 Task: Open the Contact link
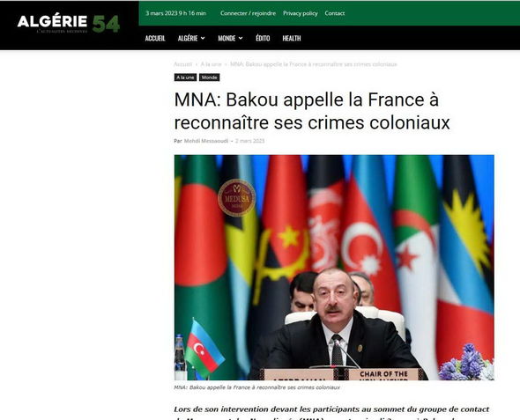pyautogui.click(x=335, y=13)
